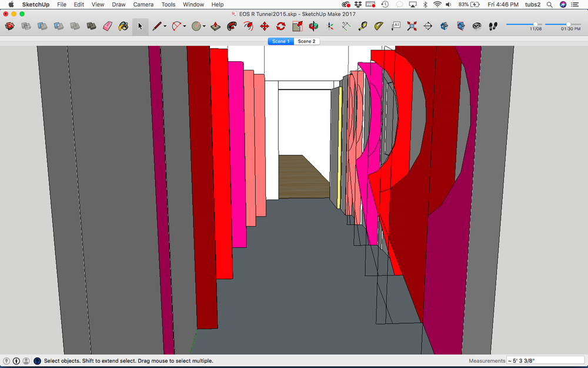Pick the Tape Measure tool
588x368 pixels.
coord(363,26)
